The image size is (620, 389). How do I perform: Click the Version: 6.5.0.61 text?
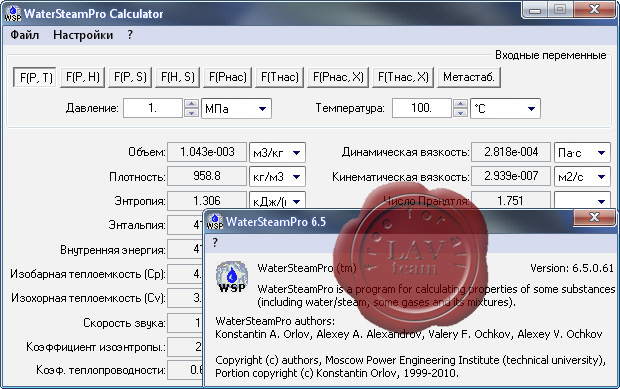pyautogui.click(x=572, y=268)
